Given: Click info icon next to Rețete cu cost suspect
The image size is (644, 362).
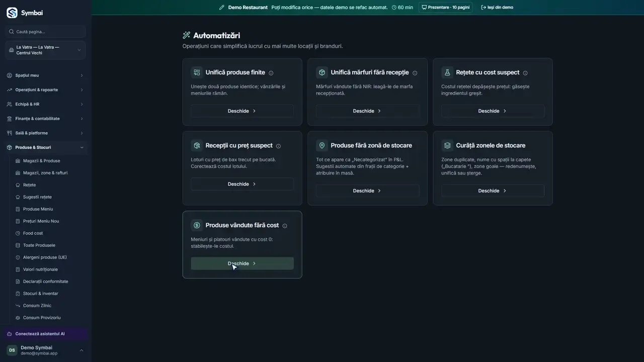Looking at the screenshot, I should (525, 73).
